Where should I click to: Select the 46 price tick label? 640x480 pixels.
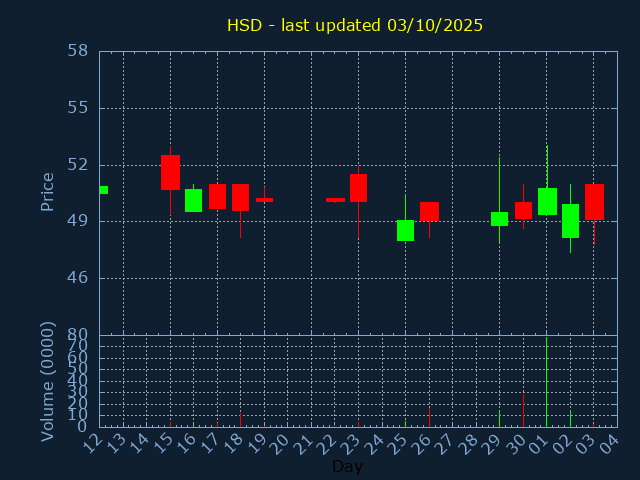coord(78,278)
